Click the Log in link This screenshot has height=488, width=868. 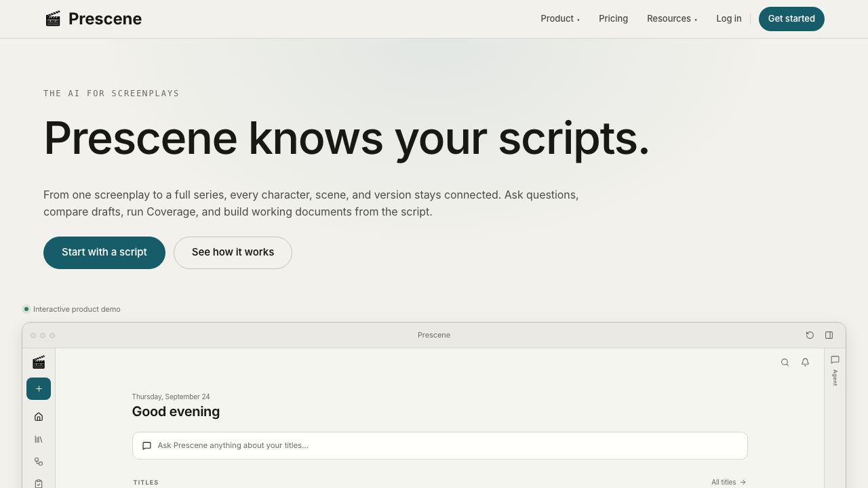(729, 19)
